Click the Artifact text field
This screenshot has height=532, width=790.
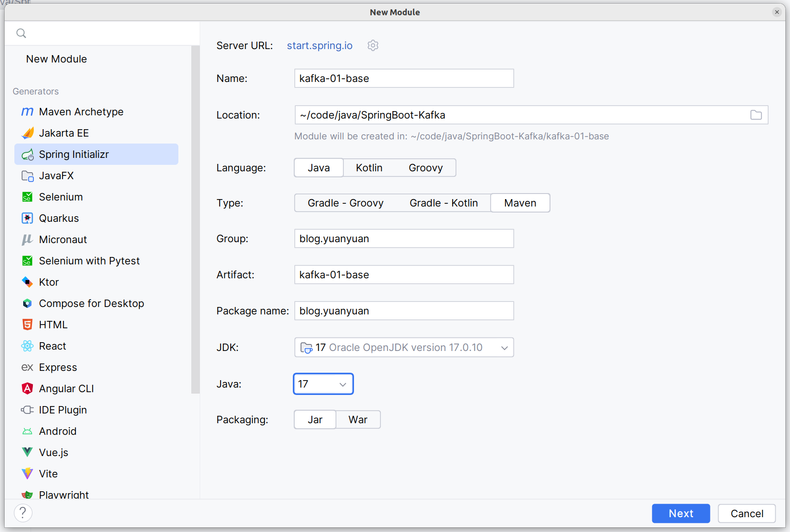coord(404,275)
